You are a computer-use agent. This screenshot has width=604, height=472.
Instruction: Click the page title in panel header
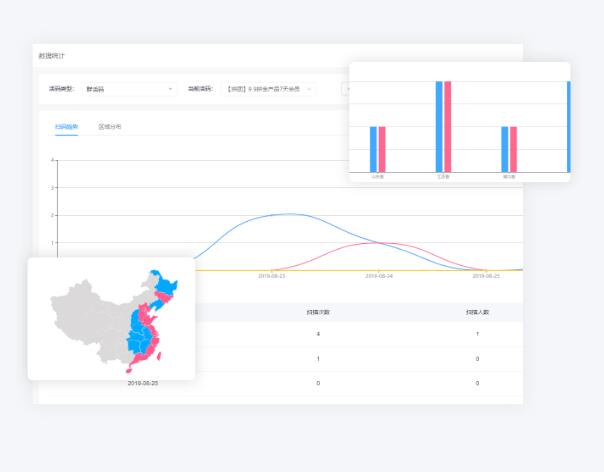pos(52,56)
